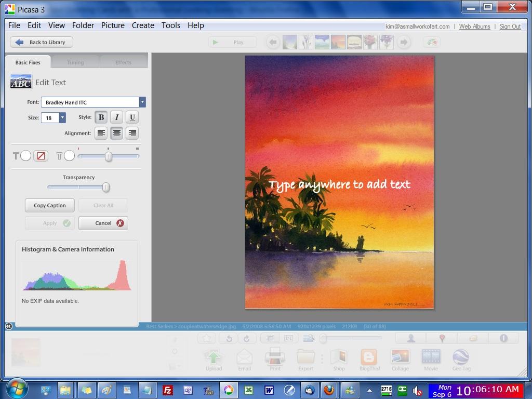The width and height of the screenshot is (532, 399).
Task: Set alignment to right
Action: tap(132, 133)
